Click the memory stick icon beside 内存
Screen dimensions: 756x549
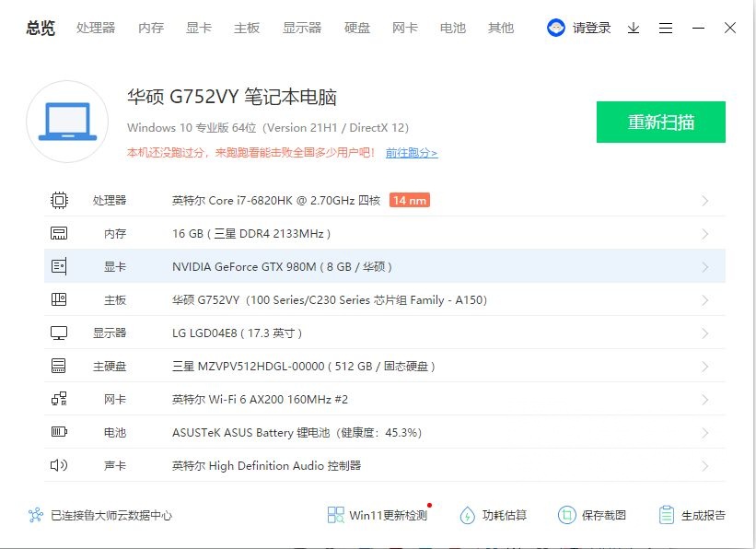click(59, 233)
